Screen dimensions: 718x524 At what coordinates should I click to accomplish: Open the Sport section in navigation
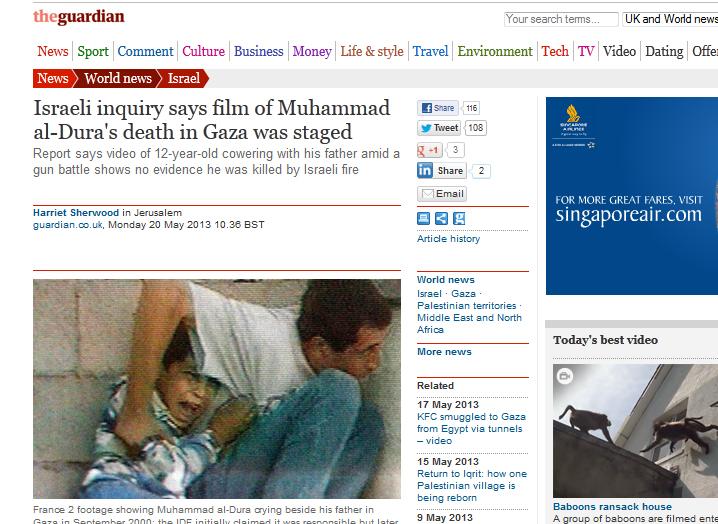[93, 51]
